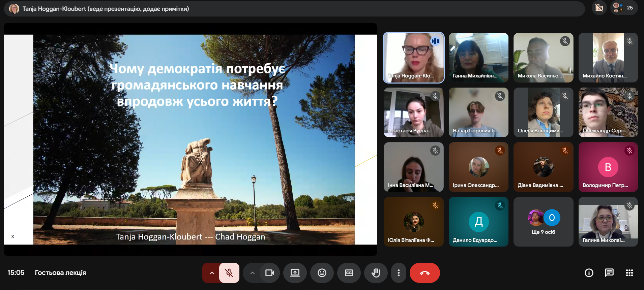Expand audio settings chevron next to microphone
Image resolution: width=644 pixels, height=290 pixels.
coord(212,273)
